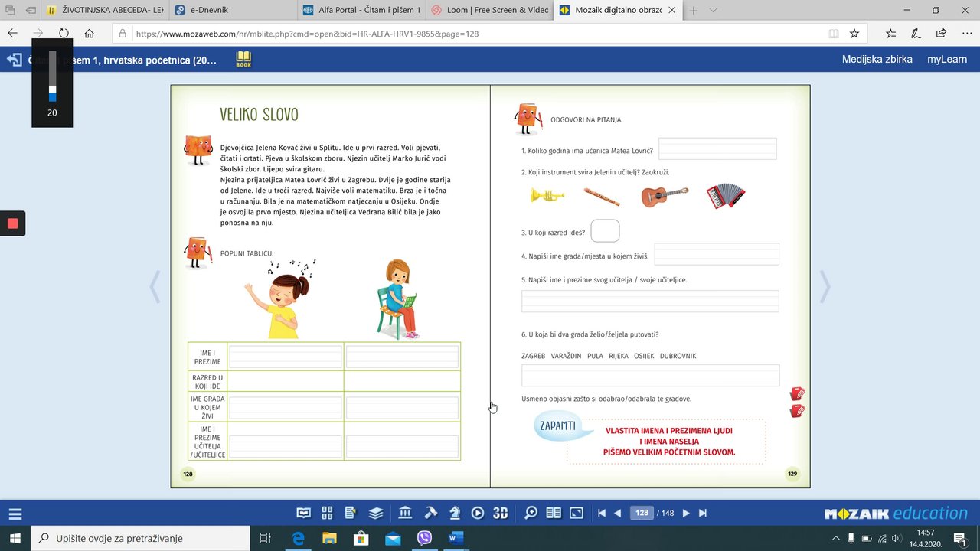Screen dimensions: 980x551
Task: Show page thumbnails grid
Action: tap(327, 513)
